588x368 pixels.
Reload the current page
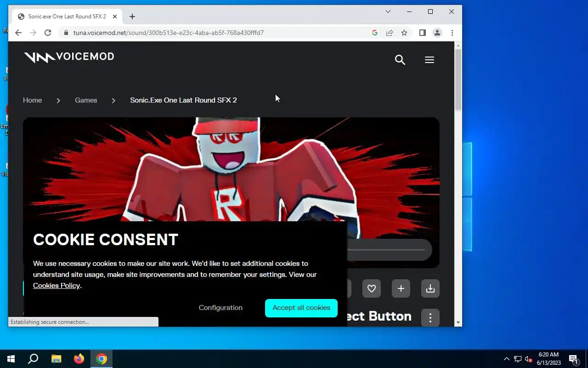pos(48,33)
